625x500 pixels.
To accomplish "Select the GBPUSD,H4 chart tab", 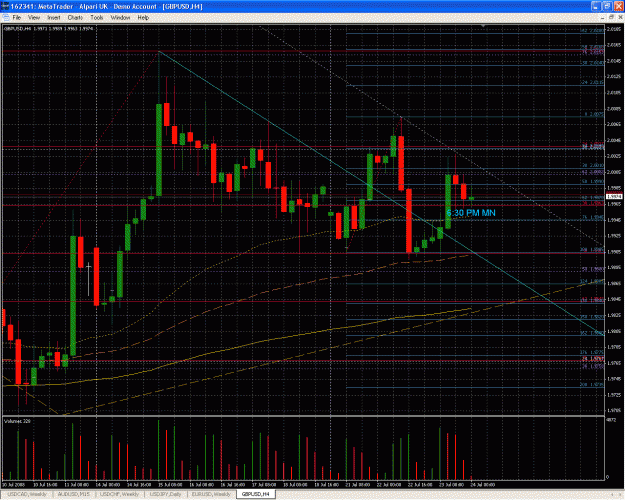I will click(x=256, y=494).
